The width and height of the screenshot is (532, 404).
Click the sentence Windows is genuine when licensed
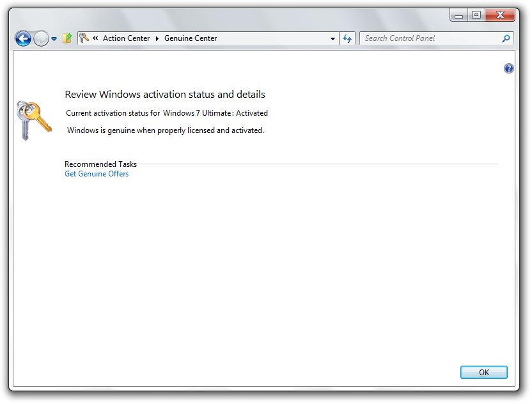click(x=165, y=130)
